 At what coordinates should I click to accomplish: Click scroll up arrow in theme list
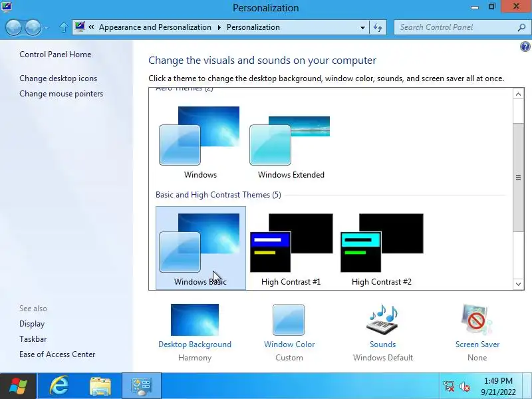click(x=518, y=94)
